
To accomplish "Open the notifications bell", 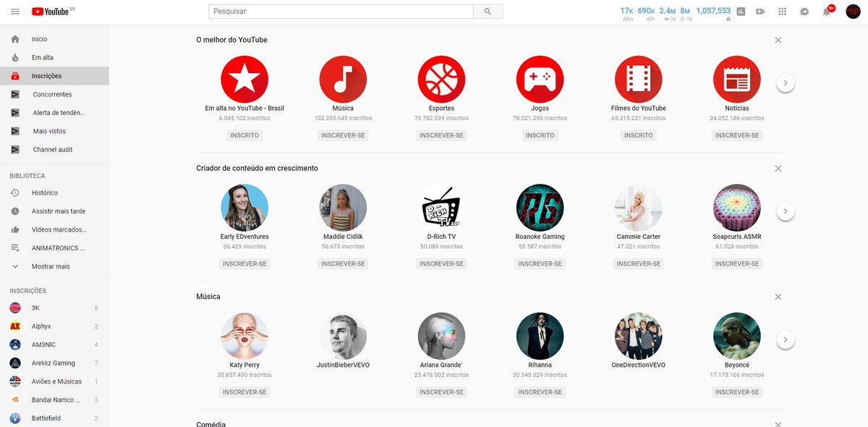I will [827, 12].
